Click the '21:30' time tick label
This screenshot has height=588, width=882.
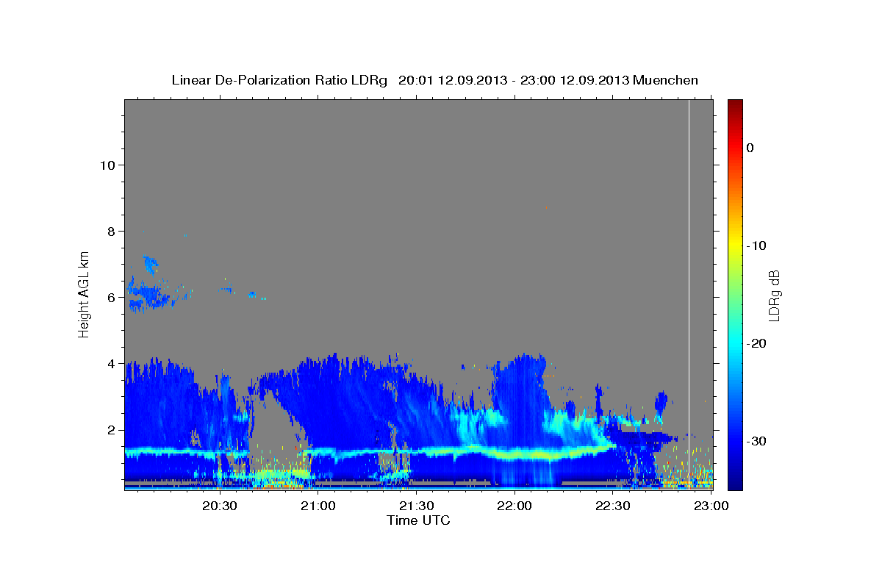coord(415,506)
